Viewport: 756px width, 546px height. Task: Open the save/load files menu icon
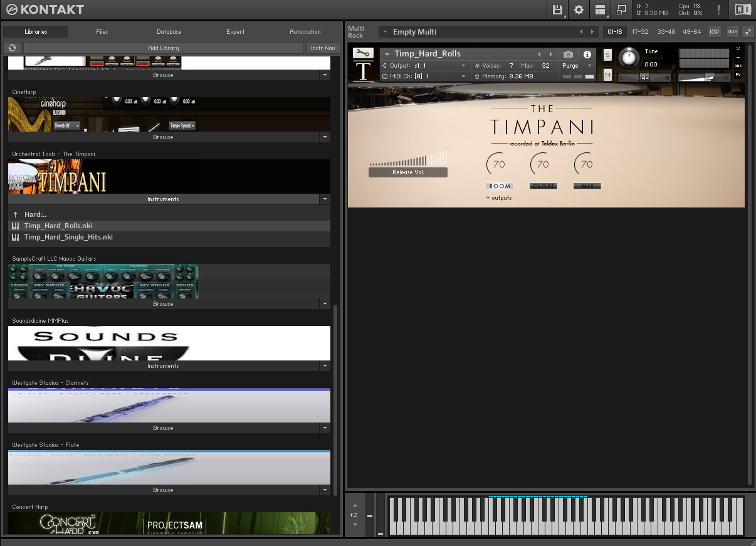click(x=557, y=9)
